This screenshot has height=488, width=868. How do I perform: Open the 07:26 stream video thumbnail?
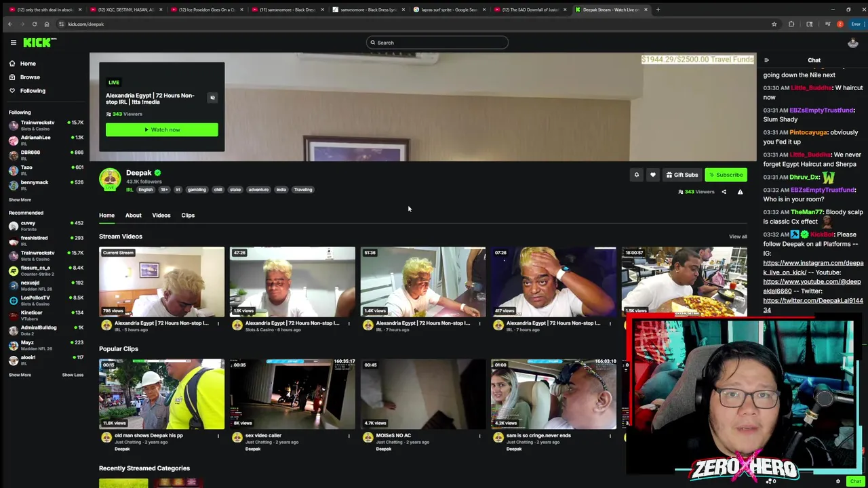coord(553,282)
